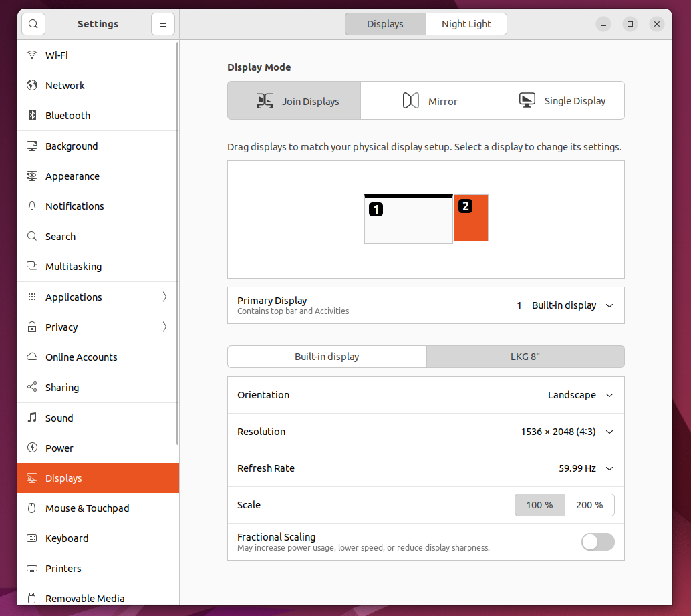Maximize the Settings window
The image size is (691, 616).
[x=630, y=24]
